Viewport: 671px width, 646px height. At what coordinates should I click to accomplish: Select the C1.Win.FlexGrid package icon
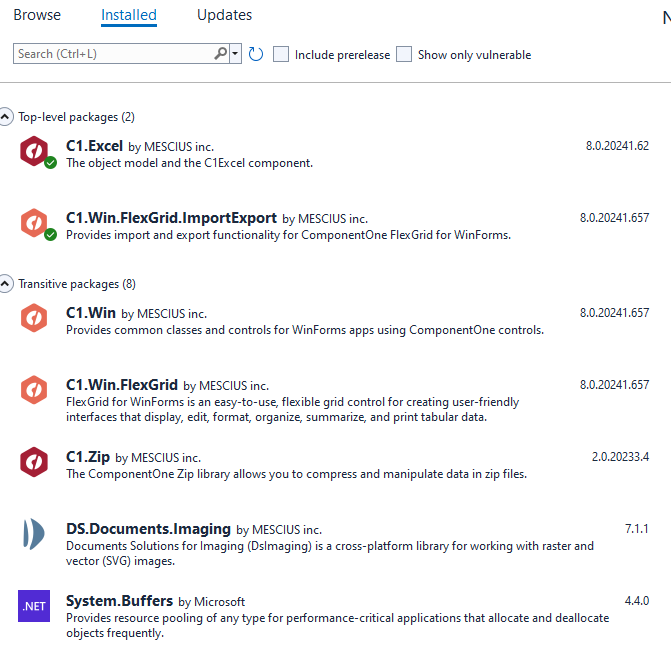pos(34,390)
